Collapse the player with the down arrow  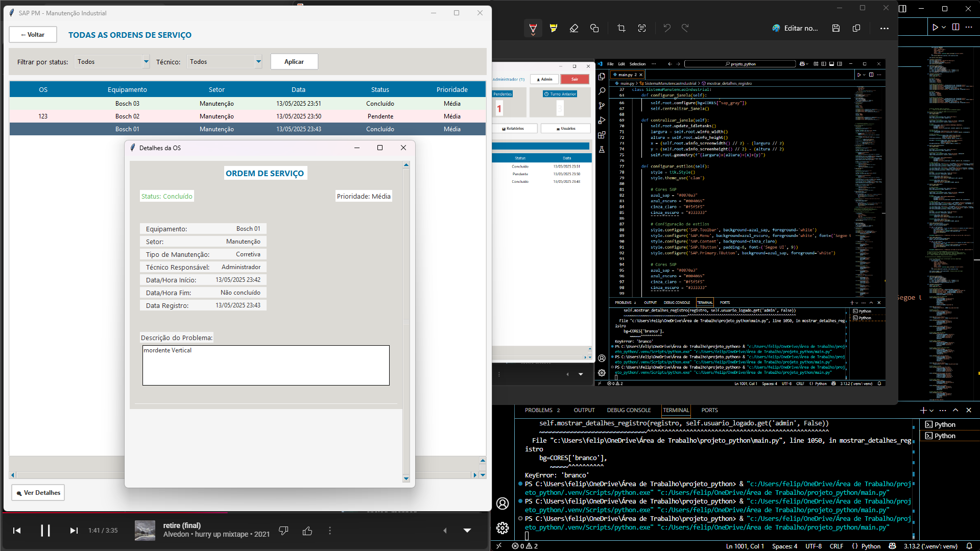click(x=467, y=531)
